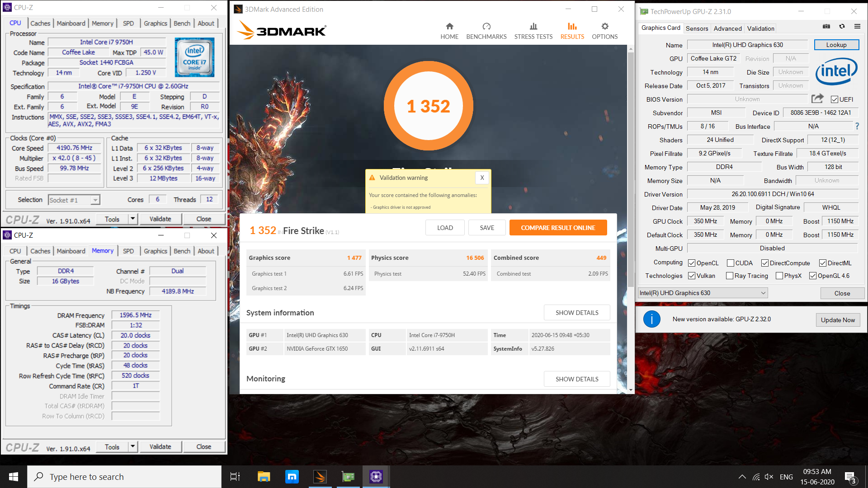
Task: Switch to Sensors tab in GPU-Z
Action: tap(697, 28)
